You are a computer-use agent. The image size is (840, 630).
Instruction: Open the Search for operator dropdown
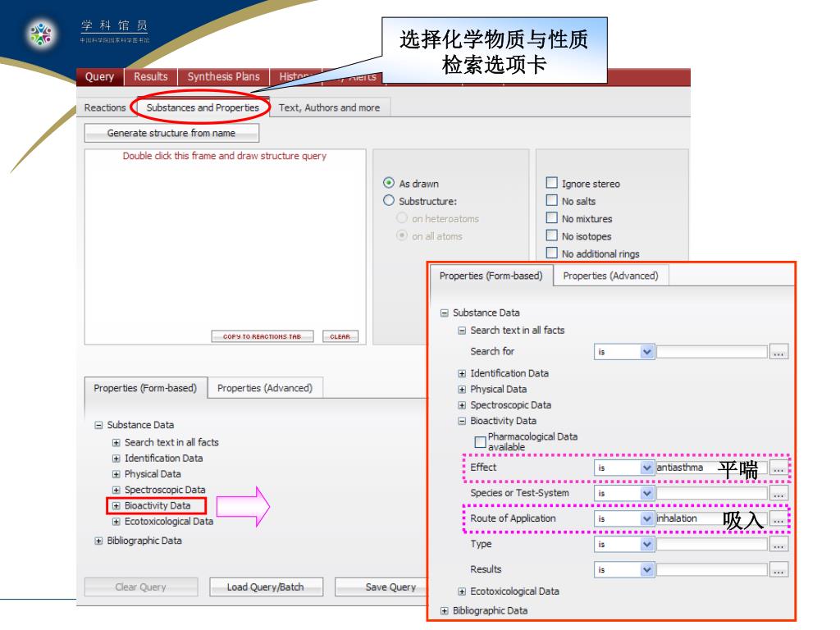pyautogui.click(x=647, y=352)
